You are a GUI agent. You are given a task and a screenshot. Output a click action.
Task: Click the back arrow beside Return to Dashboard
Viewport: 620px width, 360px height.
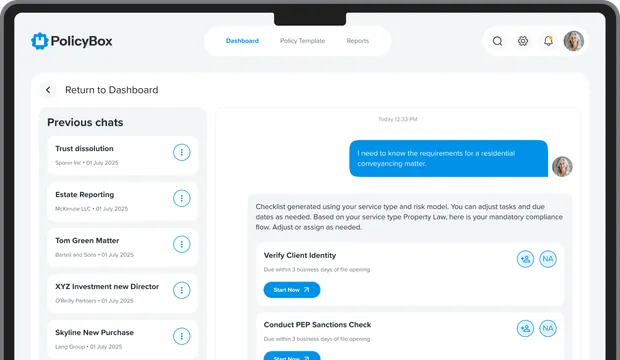[x=48, y=90]
